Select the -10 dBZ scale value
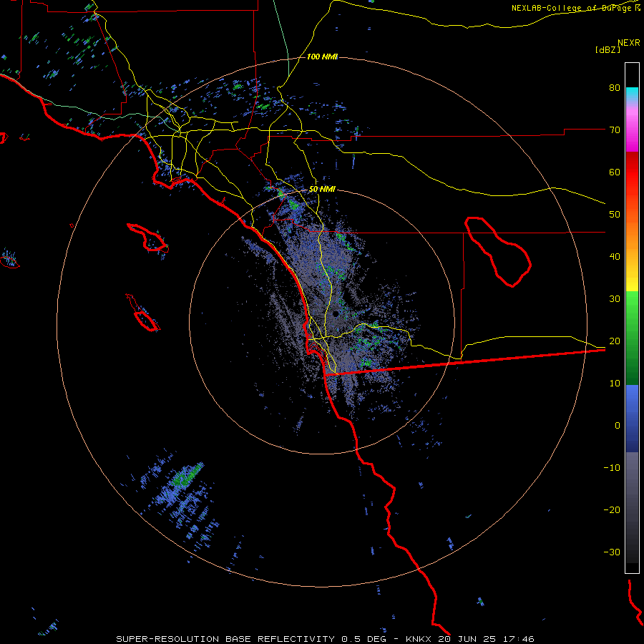The image size is (644, 644). pos(612,468)
